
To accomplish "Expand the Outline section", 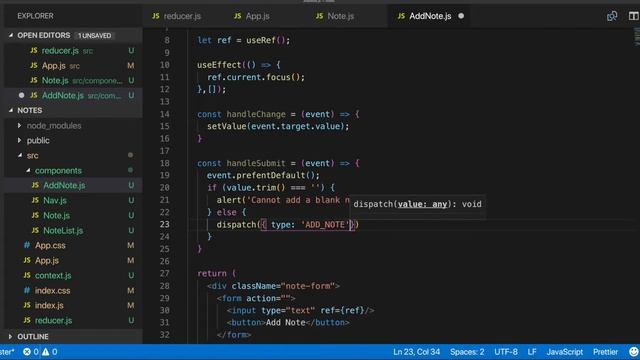I will click(11, 336).
